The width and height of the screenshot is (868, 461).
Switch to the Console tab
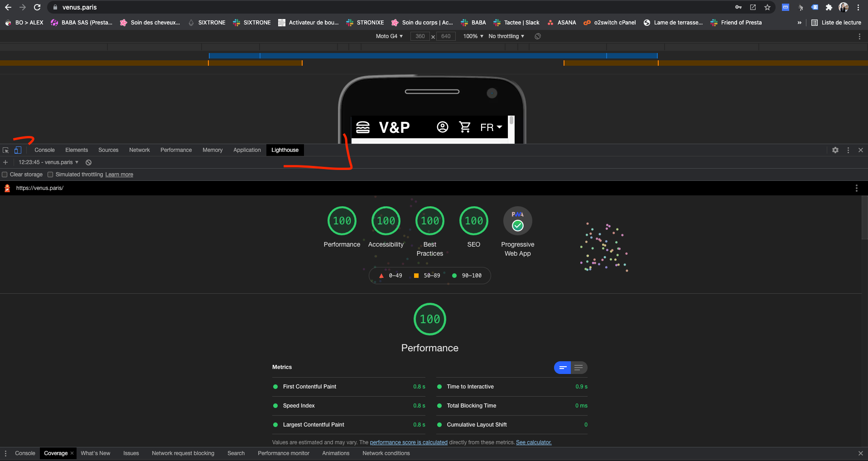[44, 150]
